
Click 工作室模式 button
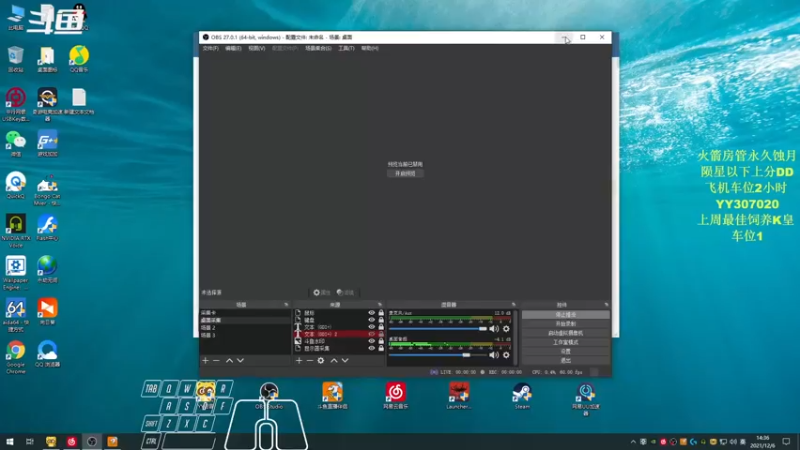(565, 342)
